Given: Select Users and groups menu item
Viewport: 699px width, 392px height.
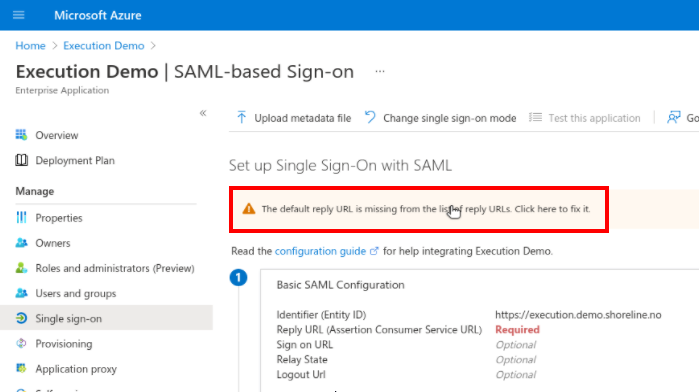Looking at the screenshot, I should [106, 293].
